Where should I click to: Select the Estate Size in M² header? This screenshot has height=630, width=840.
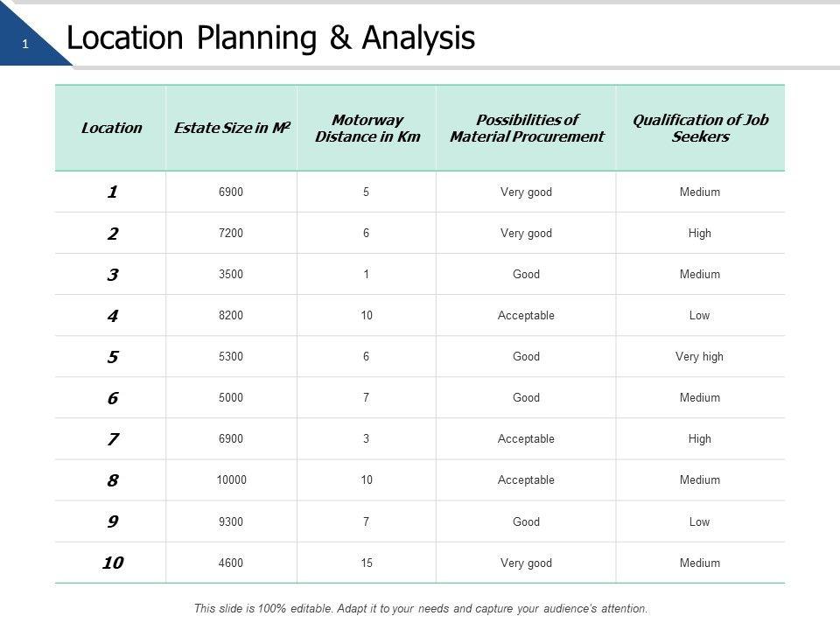tap(232, 128)
